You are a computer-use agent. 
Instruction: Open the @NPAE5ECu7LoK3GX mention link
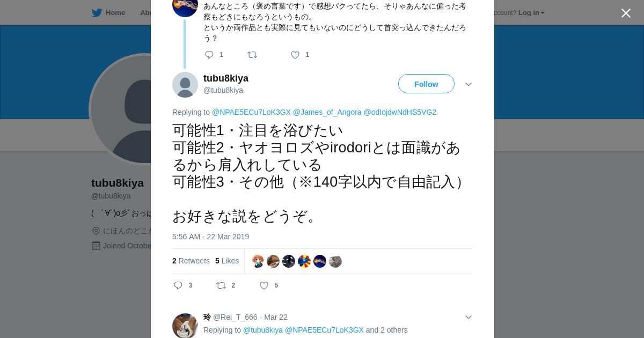(x=251, y=112)
